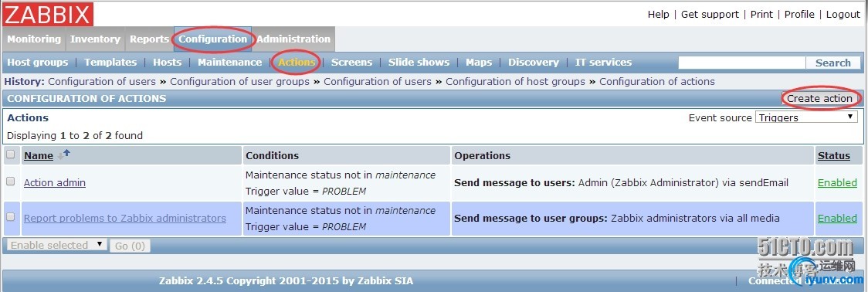Open the Monitoring tab
Viewport: 868px width, 292px height.
tap(34, 39)
